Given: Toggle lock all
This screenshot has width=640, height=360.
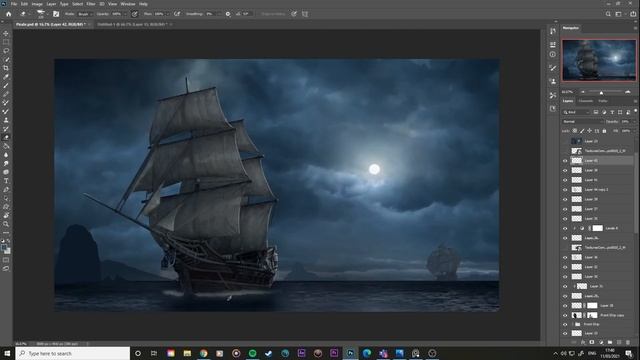Looking at the screenshot, I should click(604, 131).
